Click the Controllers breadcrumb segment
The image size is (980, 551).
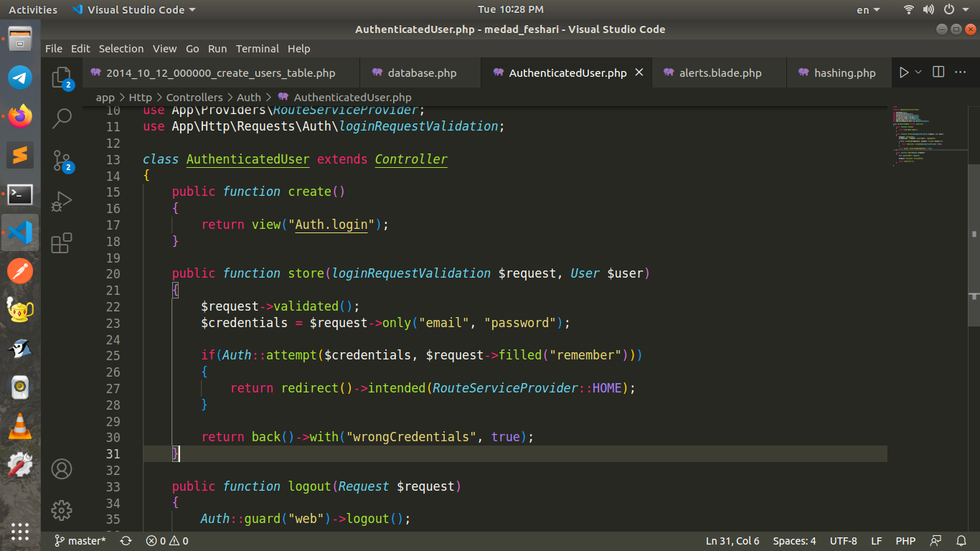194,98
